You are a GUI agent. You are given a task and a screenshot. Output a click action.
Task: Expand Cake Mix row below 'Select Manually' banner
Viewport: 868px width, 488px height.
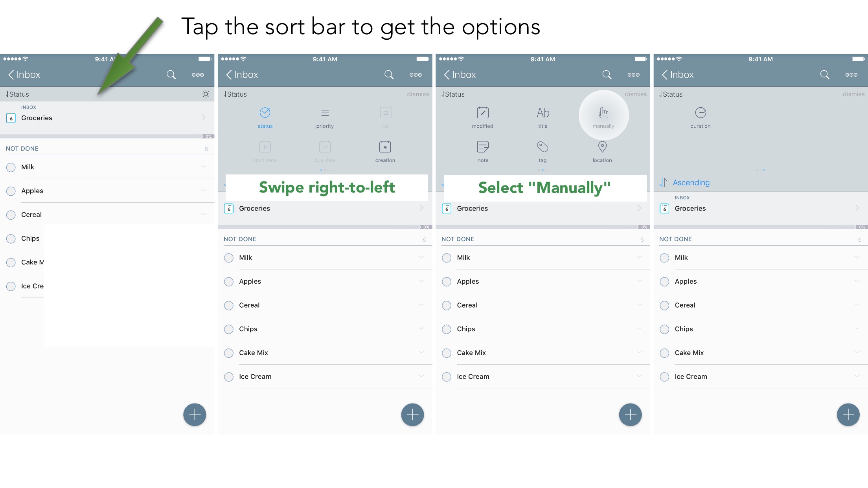click(639, 352)
